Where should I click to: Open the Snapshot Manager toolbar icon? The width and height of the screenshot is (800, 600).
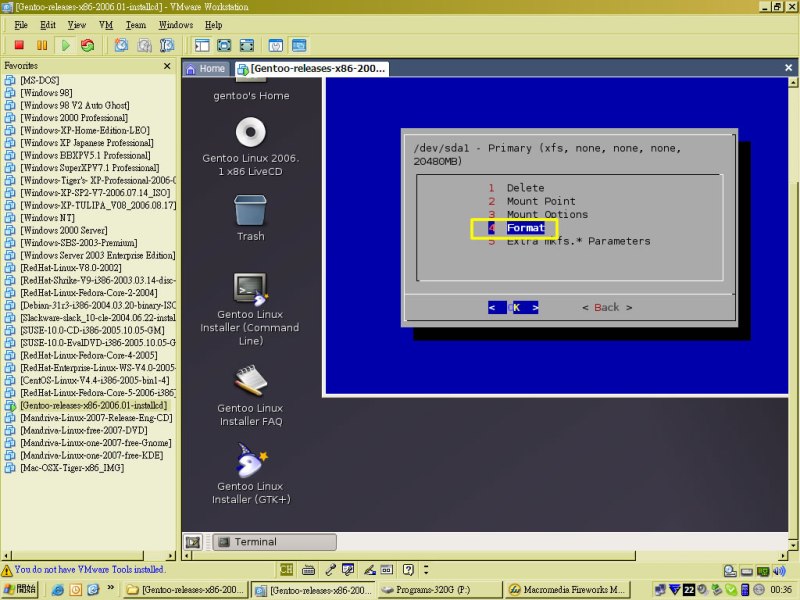pos(167,45)
